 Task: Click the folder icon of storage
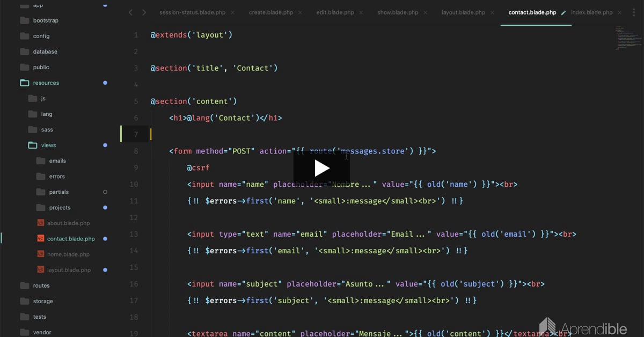coord(24,301)
